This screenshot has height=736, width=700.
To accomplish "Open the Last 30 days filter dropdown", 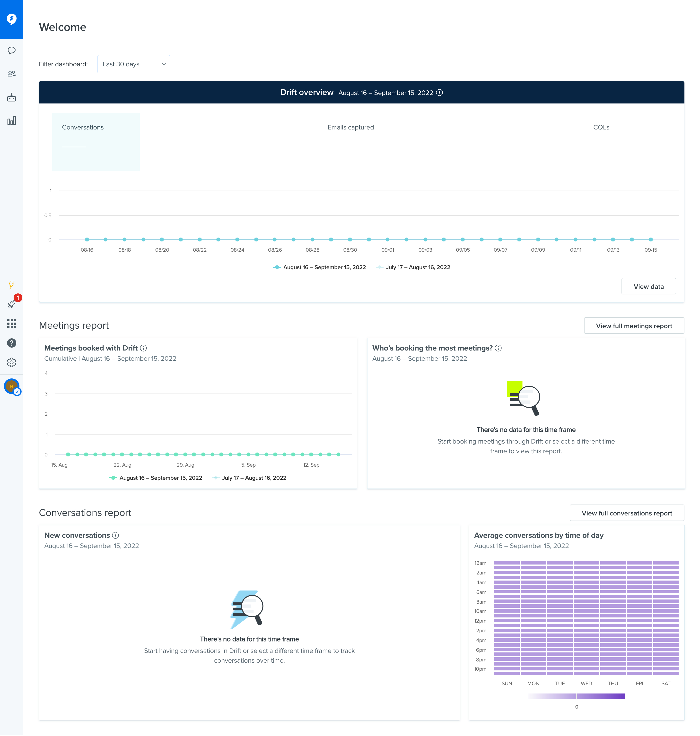I will pyautogui.click(x=134, y=64).
